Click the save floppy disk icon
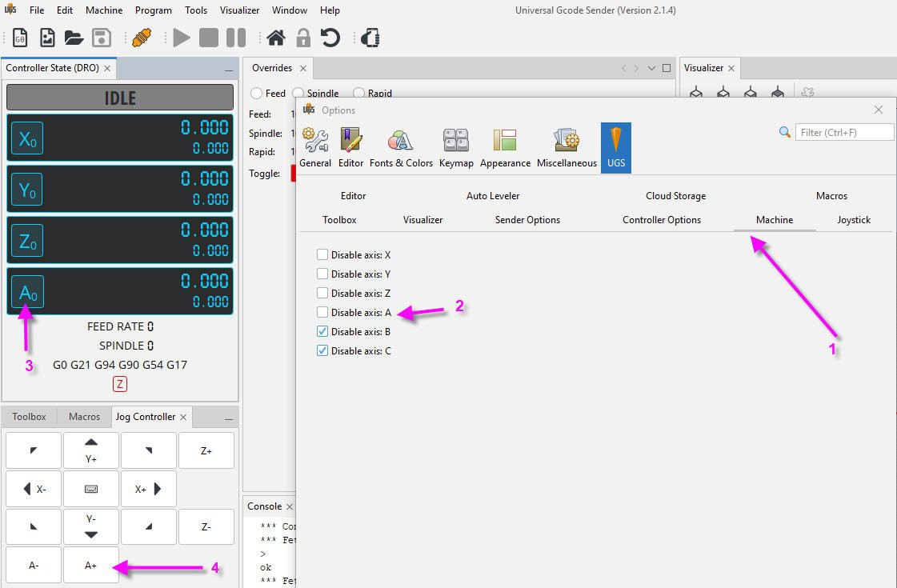Screen dimensions: 897x588 pyautogui.click(x=102, y=38)
